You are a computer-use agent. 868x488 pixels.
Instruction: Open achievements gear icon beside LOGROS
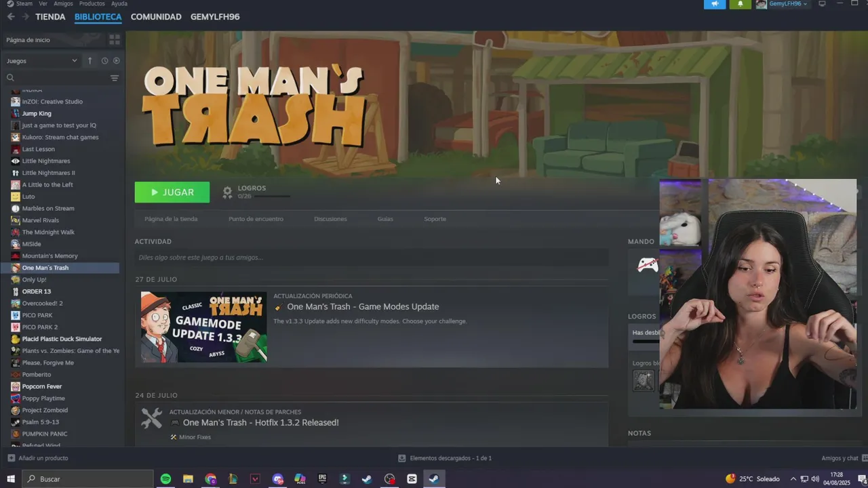click(x=227, y=192)
